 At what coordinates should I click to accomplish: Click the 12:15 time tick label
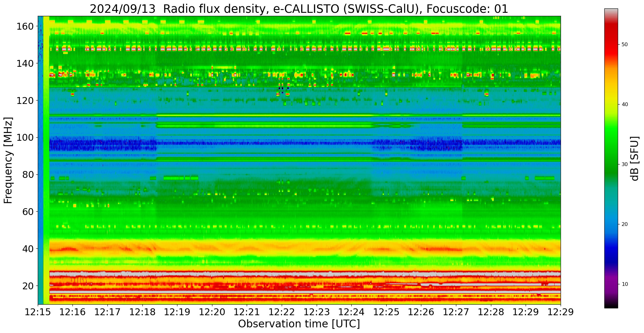pyautogui.click(x=38, y=312)
